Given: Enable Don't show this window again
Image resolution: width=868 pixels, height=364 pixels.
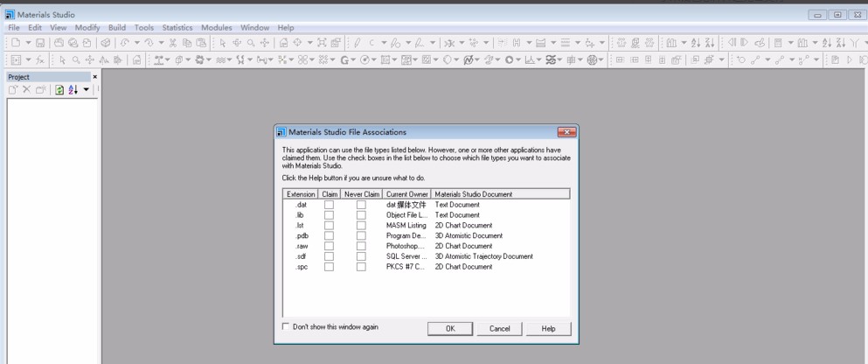Looking at the screenshot, I should pyautogui.click(x=286, y=327).
